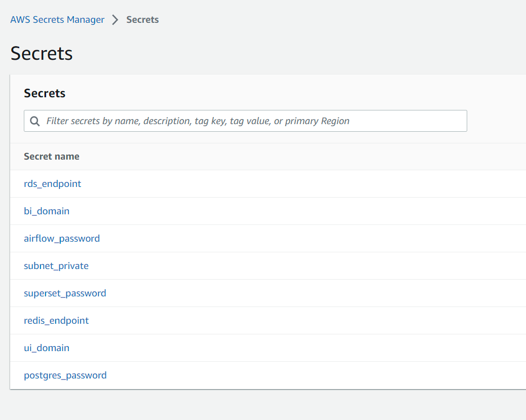This screenshot has height=420, width=526.
Task: Click the filter secrets search field
Action: [x=245, y=121]
